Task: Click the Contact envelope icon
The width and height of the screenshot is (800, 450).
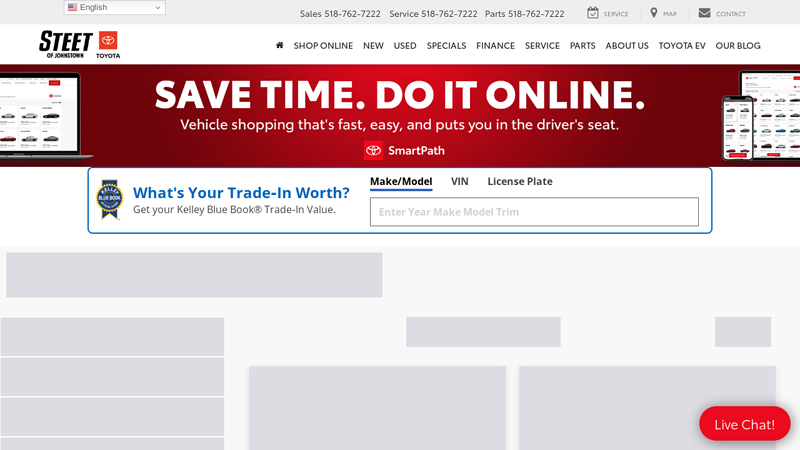Action: click(704, 13)
